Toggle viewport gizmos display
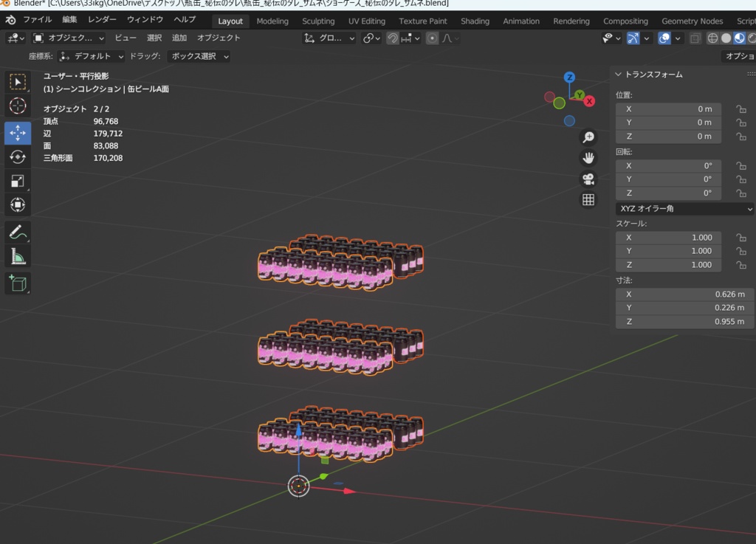The height and width of the screenshot is (544, 756). pyautogui.click(x=633, y=38)
